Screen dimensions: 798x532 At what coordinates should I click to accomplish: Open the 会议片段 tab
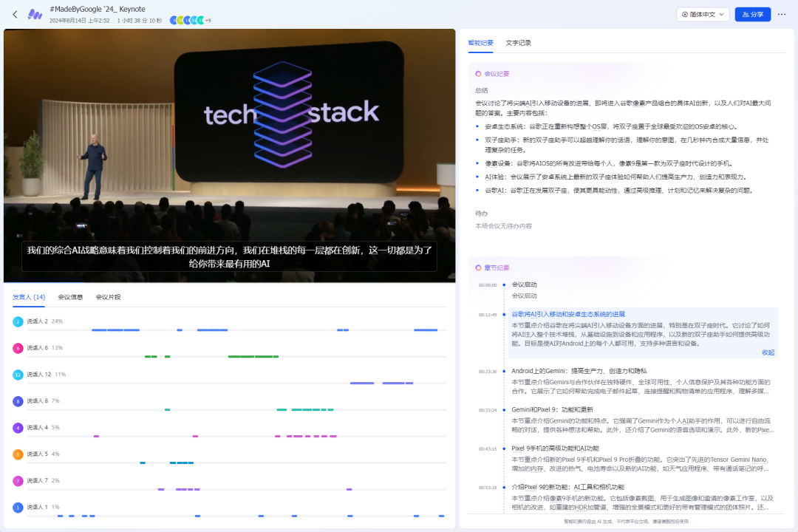pos(109,297)
